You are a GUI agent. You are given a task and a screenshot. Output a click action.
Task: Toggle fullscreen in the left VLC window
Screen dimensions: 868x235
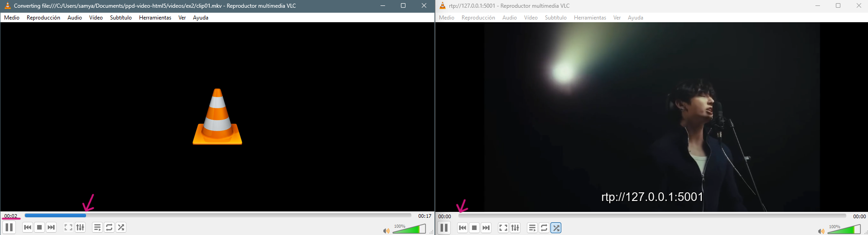(x=68, y=227)
